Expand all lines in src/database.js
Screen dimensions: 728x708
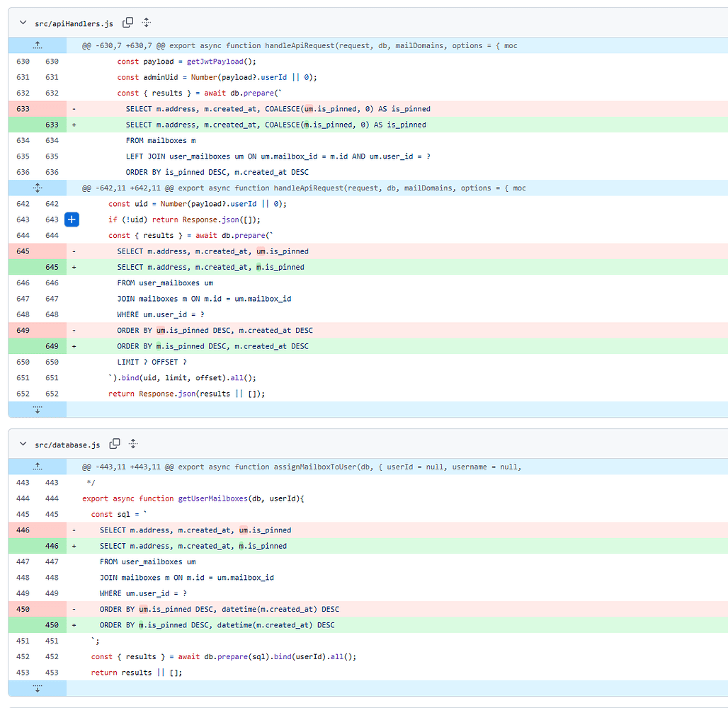click(x=133, y=444)
